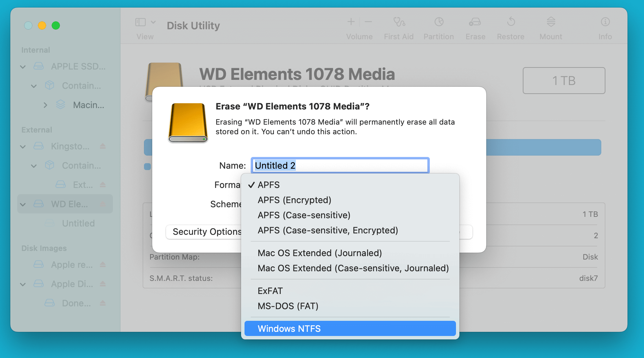Add a volume with the plus Volume icon

(x=351, y=22)
